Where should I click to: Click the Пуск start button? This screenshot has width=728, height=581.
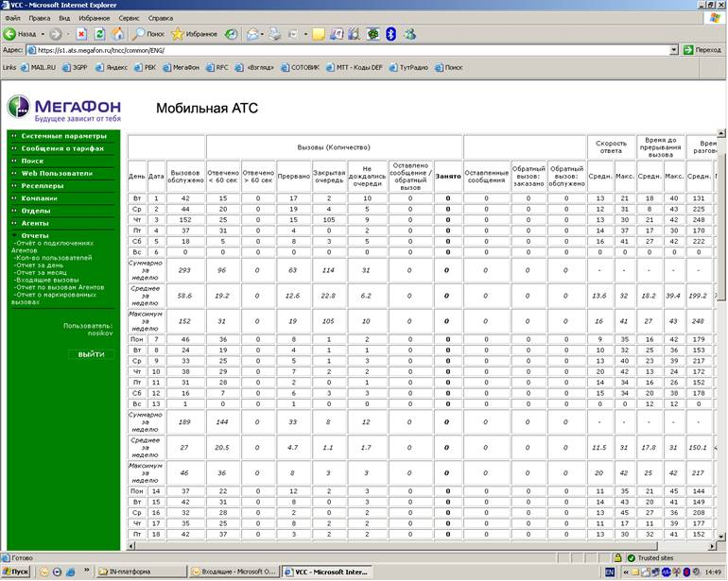point(15,572)
